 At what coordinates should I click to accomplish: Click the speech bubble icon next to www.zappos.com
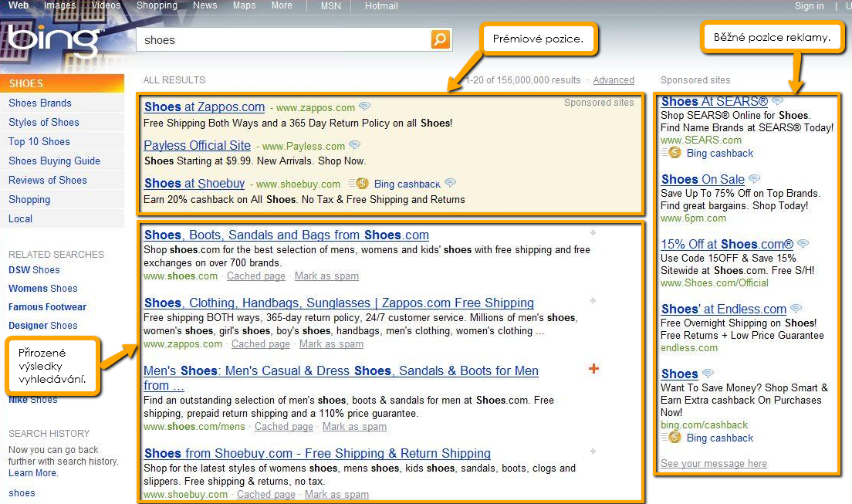(364, 107)
